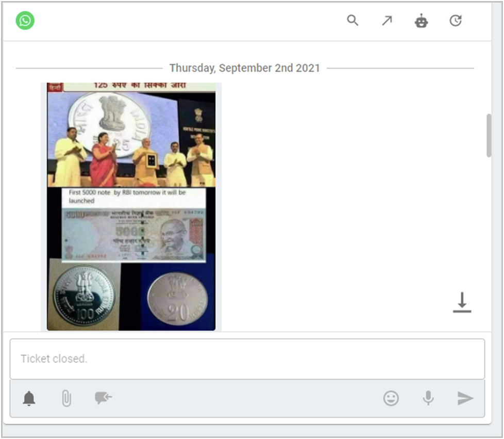Open the emoji picker smiley
Screen dimensions: 504x439
(x=391, y=398)
